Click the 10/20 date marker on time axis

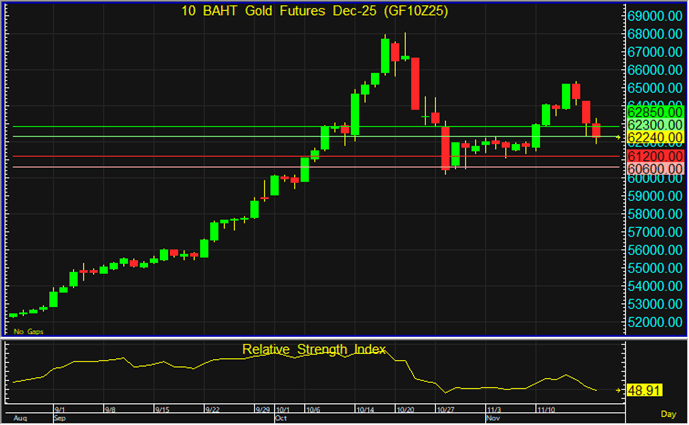coord(406,409)
